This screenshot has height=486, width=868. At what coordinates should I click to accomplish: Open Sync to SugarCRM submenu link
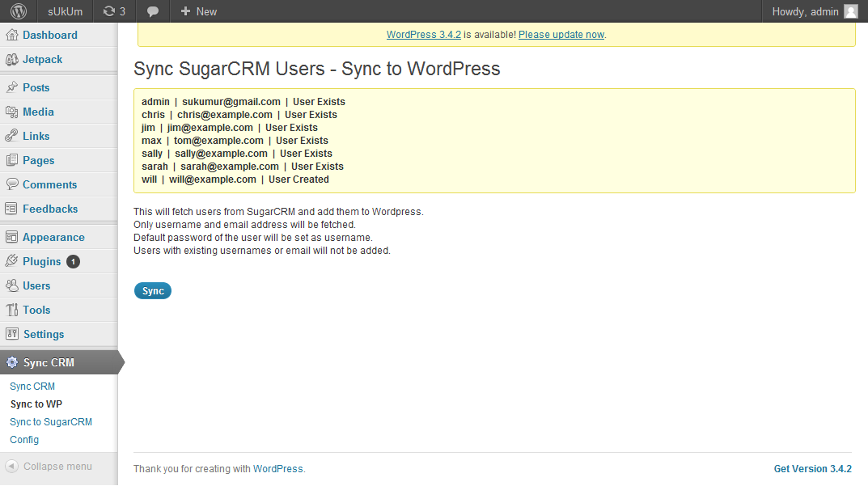tap(51, 422)
